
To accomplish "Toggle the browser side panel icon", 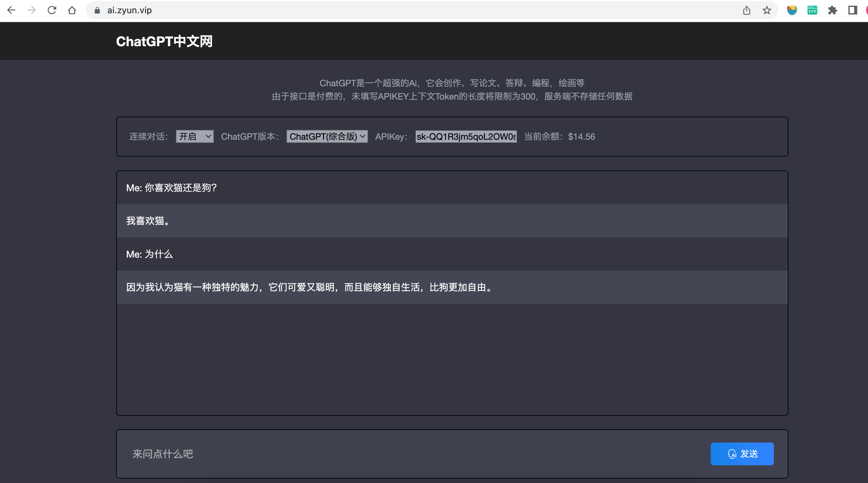I will click(853, 10).
